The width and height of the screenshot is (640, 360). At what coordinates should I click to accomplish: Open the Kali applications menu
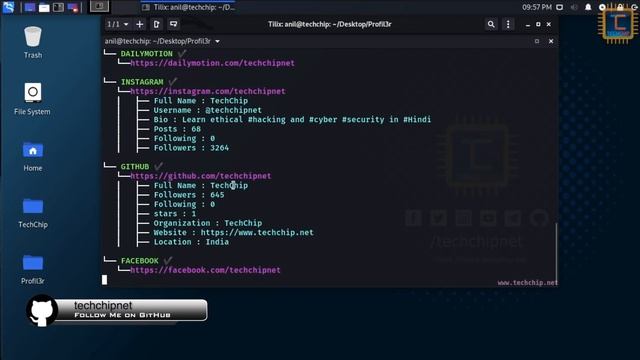[x=8, y=7]
